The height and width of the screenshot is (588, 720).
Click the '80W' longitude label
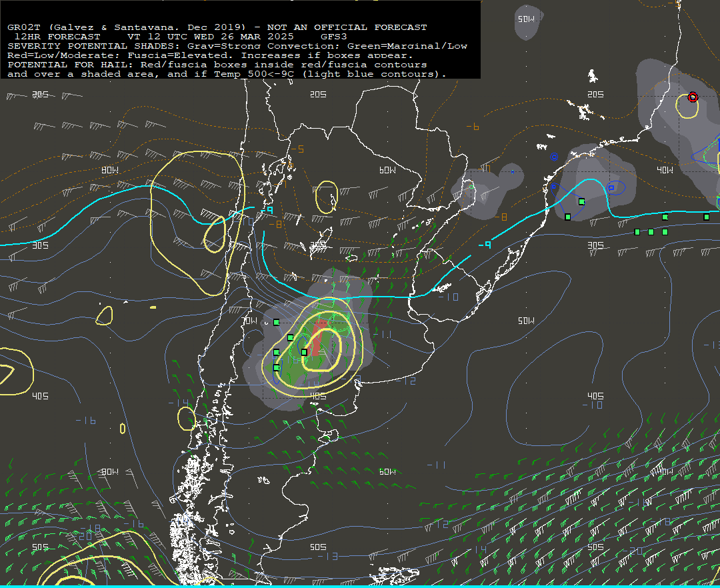(110, 170)
